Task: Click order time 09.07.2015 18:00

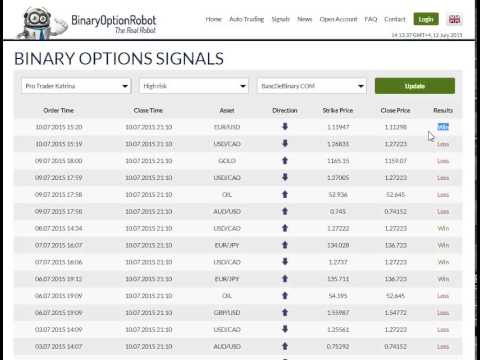Action: [x=59, y=161]
